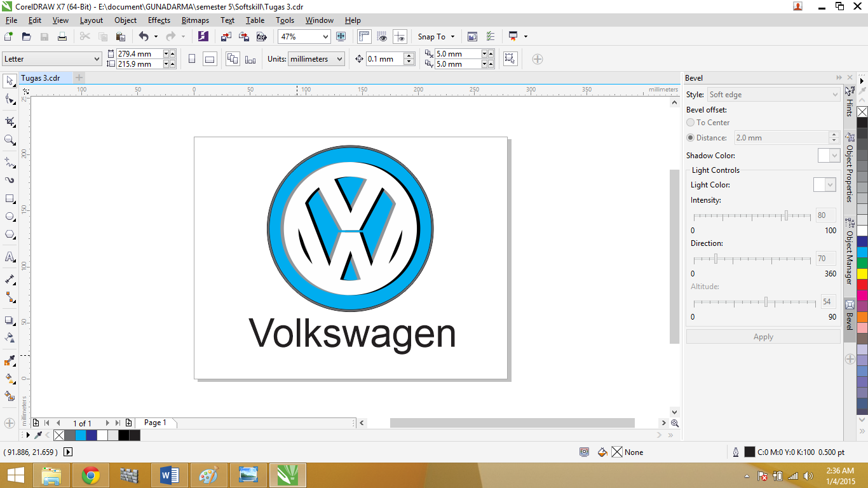Open the File menu
868x488 pixels.
[x=11, y=20]
